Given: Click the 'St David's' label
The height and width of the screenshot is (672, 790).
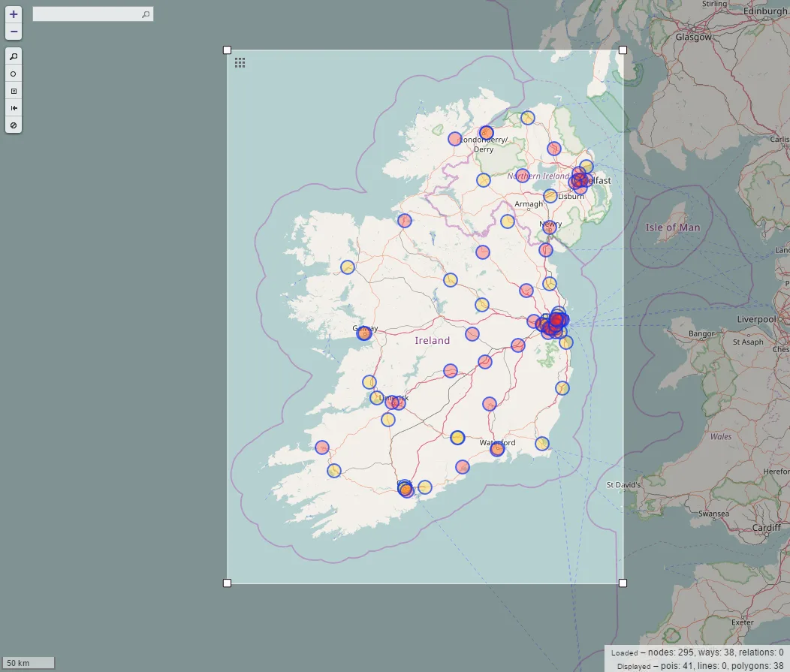Looking at the screenshot, I should pyautogui.click(x=624, y=484).
